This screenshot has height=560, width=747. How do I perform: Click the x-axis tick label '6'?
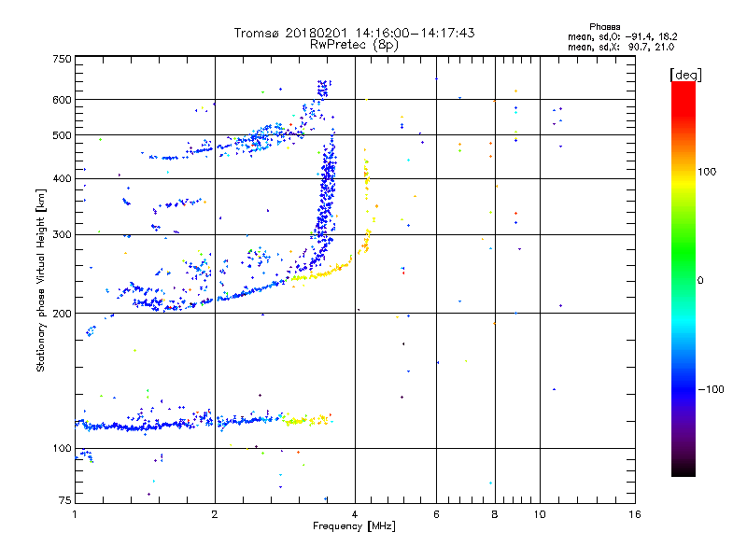[436, 514]
